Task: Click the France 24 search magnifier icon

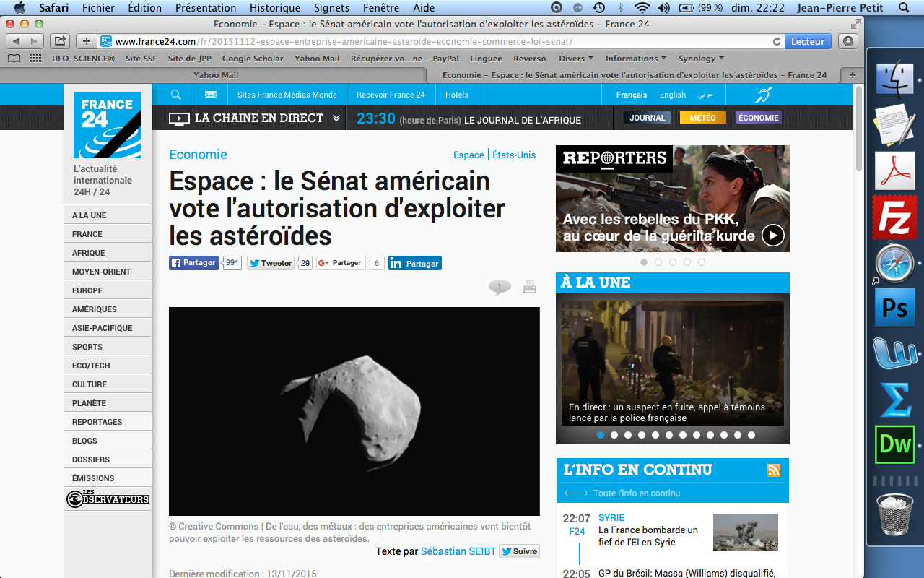Action: (176, 95)
